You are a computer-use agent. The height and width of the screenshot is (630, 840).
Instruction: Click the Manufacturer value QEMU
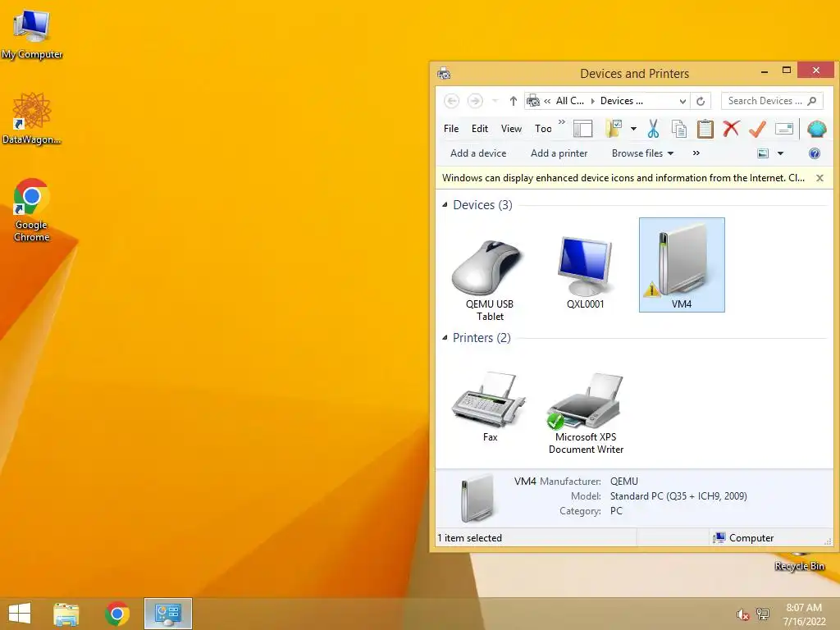[x=624, y=481]
